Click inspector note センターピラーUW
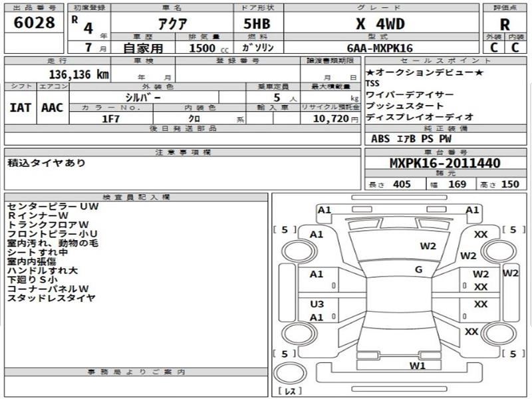This screenshot has width=532, height=399. 53,206
